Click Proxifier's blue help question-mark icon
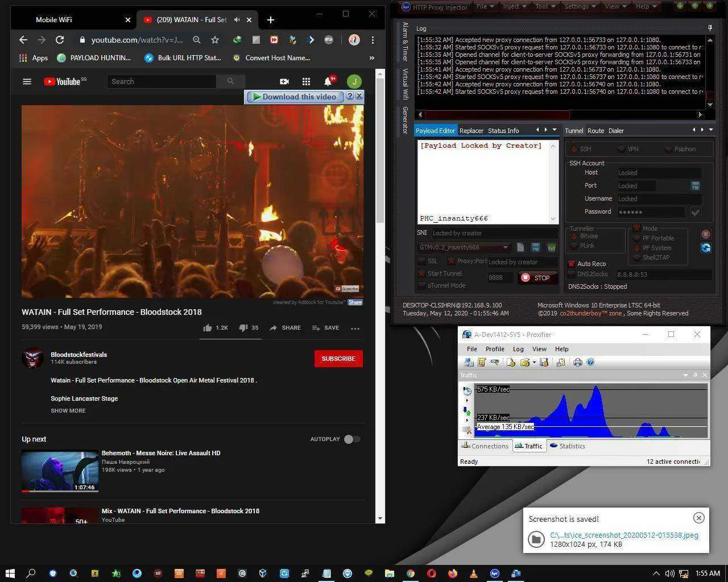The height and width of the screenshot is (582, 728). [x=590, y=362]
